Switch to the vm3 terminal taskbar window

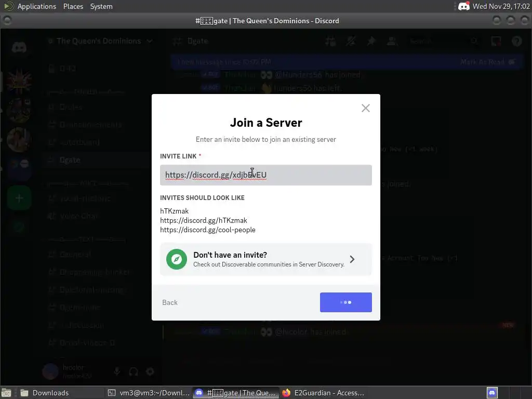(x=149, y=393)
